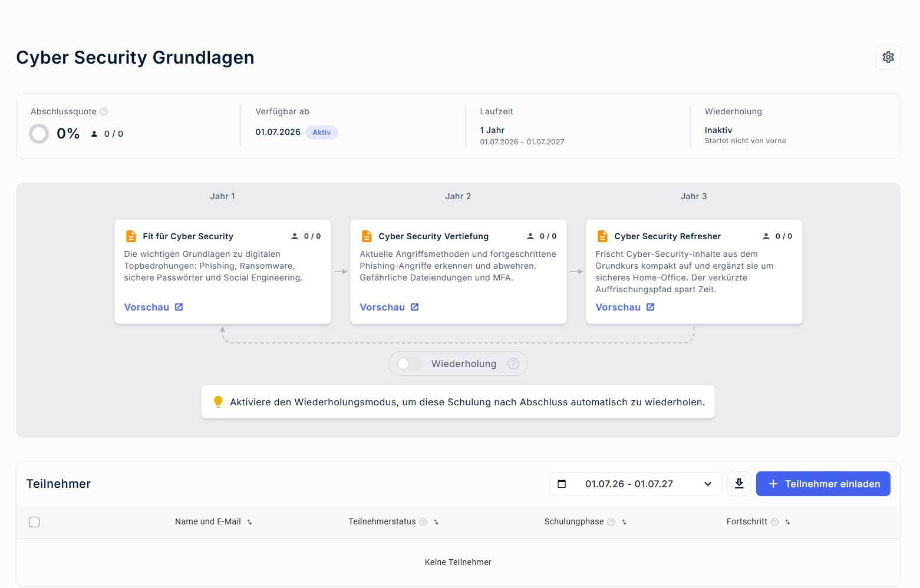Click participant icon on Cyber Security Refresher card
The image size is (920, 588).
tap(766, 236)
